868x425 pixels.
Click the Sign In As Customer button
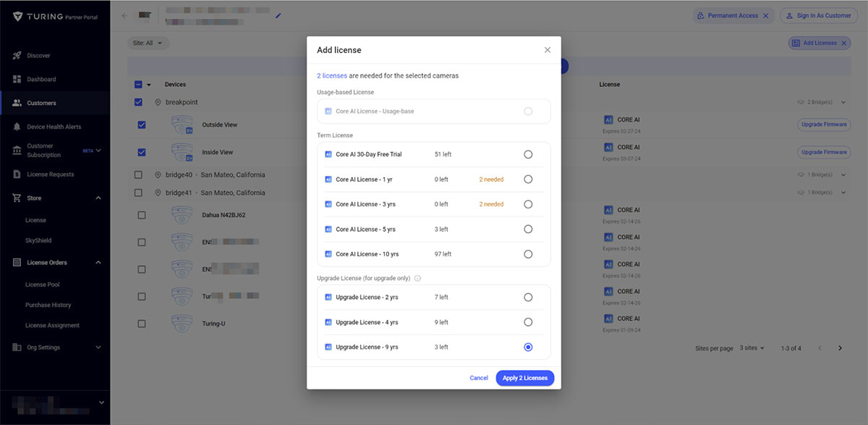[x=819, y=16]
